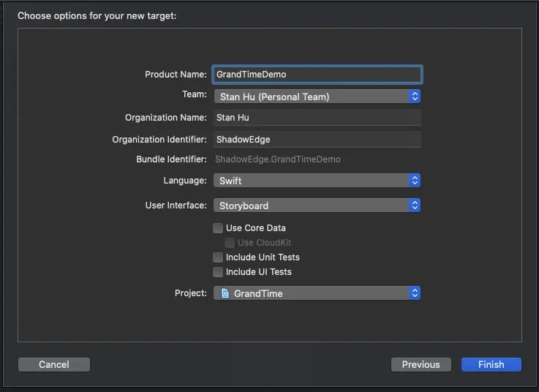
Task: Click the Team dropdown stepper arrows
Action: pyautogui.click(x=415, y=97)
